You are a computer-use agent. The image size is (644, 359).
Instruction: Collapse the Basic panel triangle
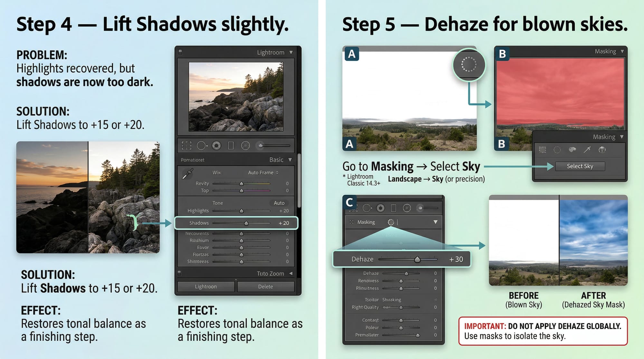pyautogui.click(x=290, y=160)
